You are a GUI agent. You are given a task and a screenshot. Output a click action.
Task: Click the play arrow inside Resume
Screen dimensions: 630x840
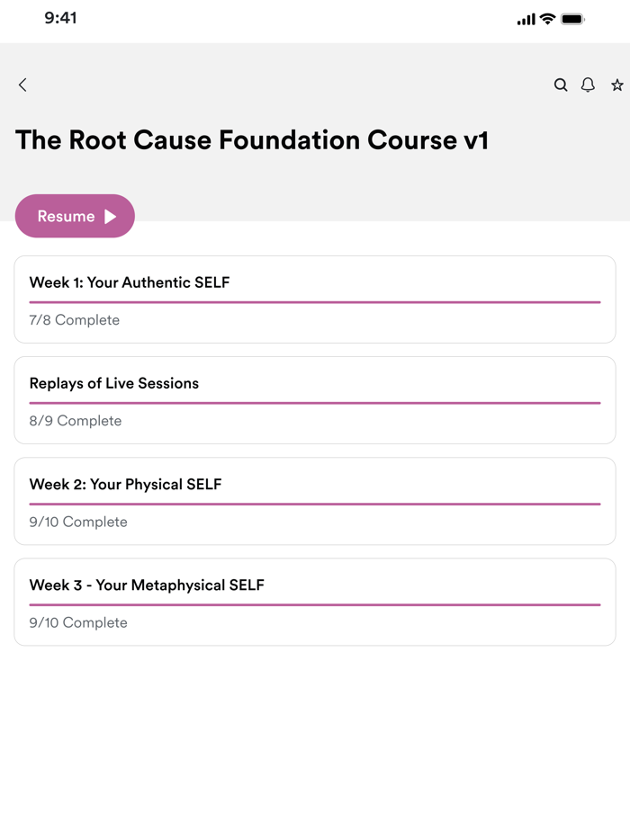pos(108,216)
